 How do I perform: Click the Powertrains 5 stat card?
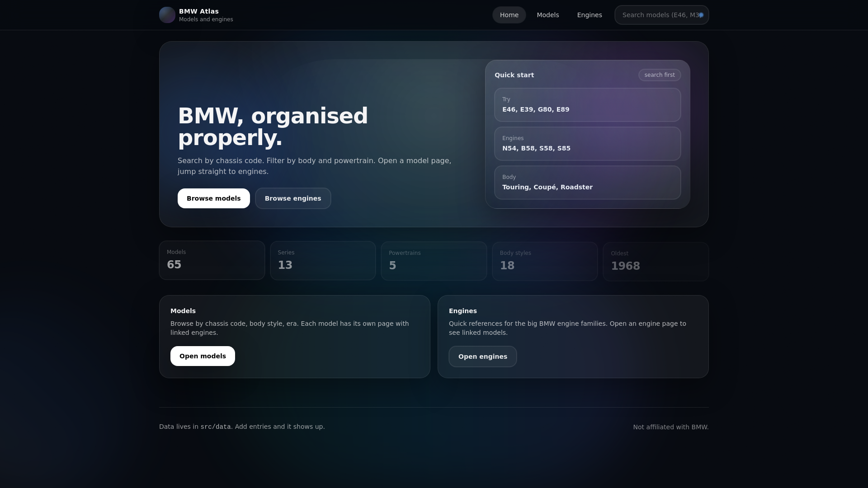pos(434,261)
